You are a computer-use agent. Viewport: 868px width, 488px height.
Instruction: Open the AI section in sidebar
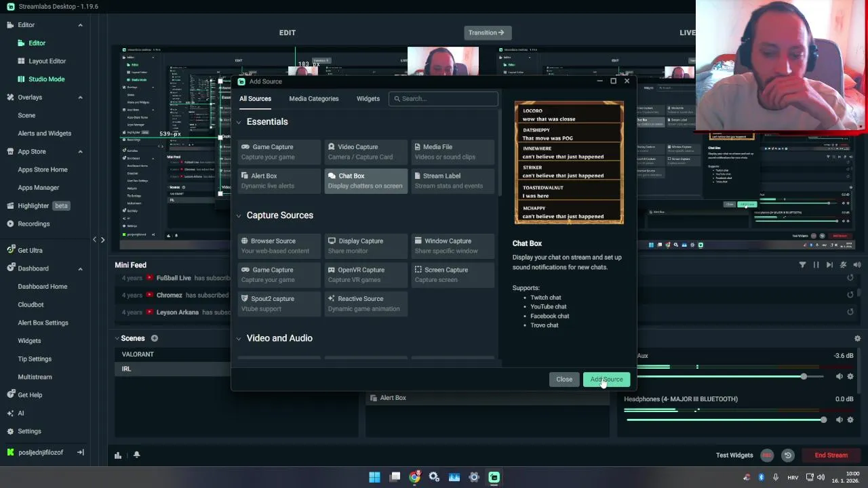[20, 413]
